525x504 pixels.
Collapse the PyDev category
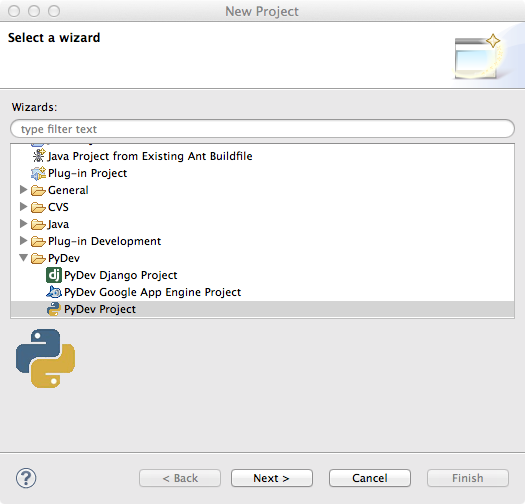click(23, 258)
